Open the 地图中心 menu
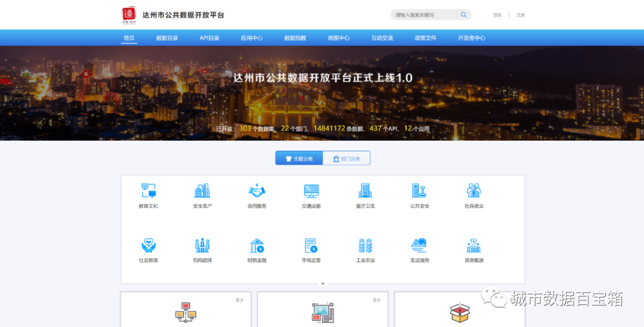This screenshot has height=327, width=644. click(x=339, y=38)
